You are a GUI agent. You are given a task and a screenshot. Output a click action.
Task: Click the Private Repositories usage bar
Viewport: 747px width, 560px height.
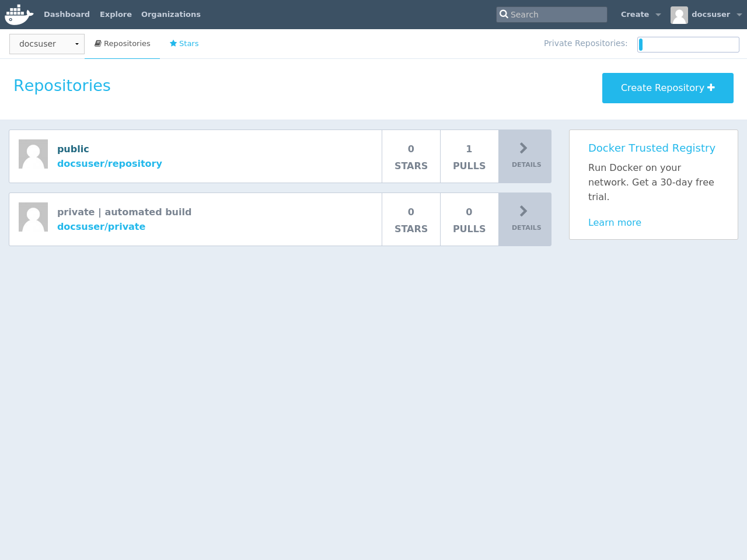[x=688, y=44]
